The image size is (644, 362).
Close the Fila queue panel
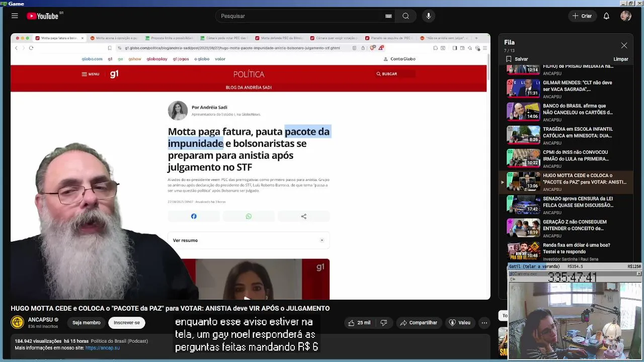[x=624, y=46]
